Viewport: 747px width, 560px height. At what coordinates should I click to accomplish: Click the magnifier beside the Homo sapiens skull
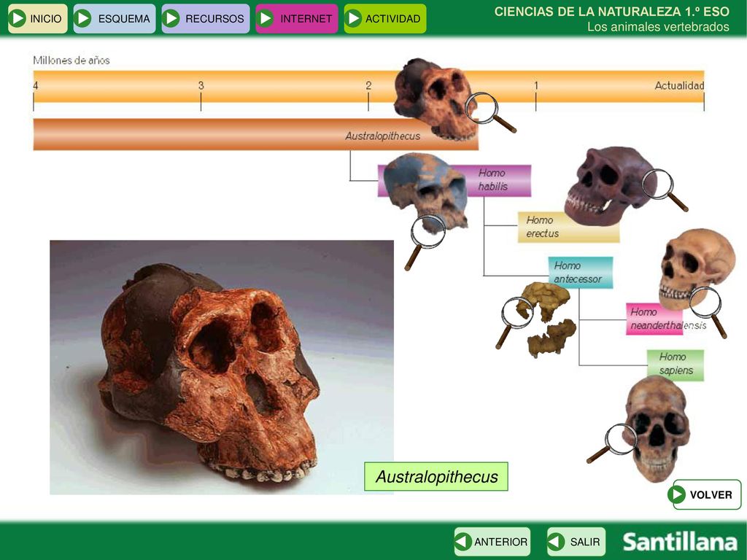(612, 443)
